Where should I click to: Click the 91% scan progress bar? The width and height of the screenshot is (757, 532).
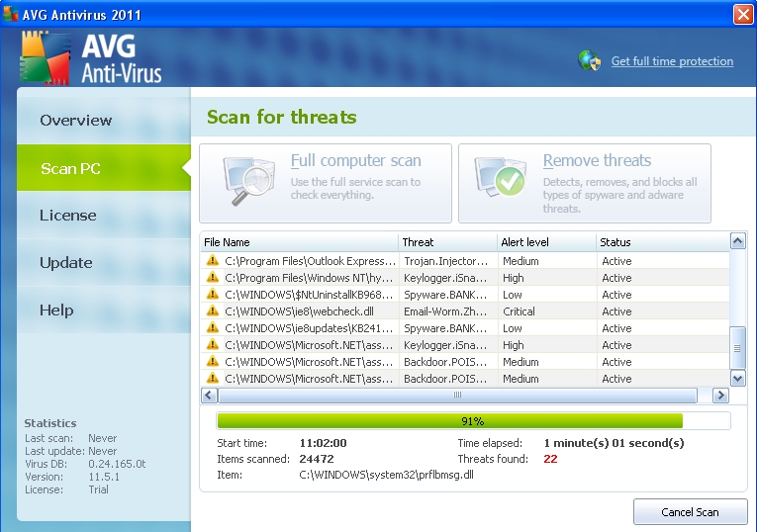point(473,421)
